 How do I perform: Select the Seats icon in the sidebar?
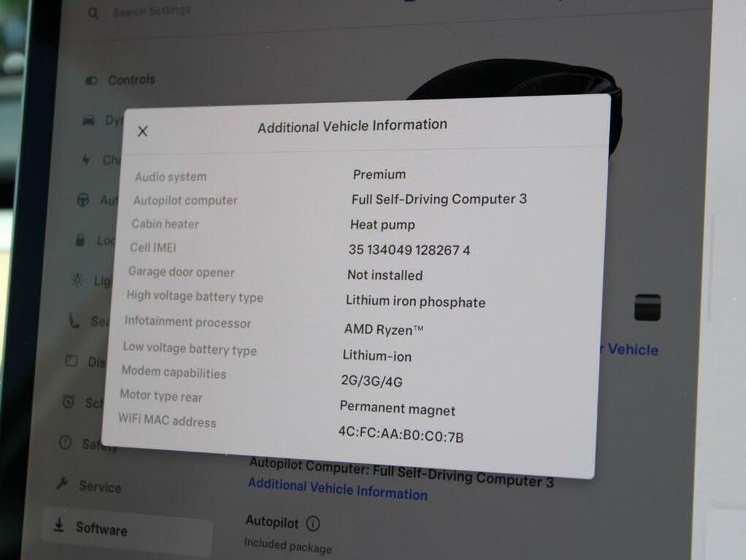tap(74, 321)
